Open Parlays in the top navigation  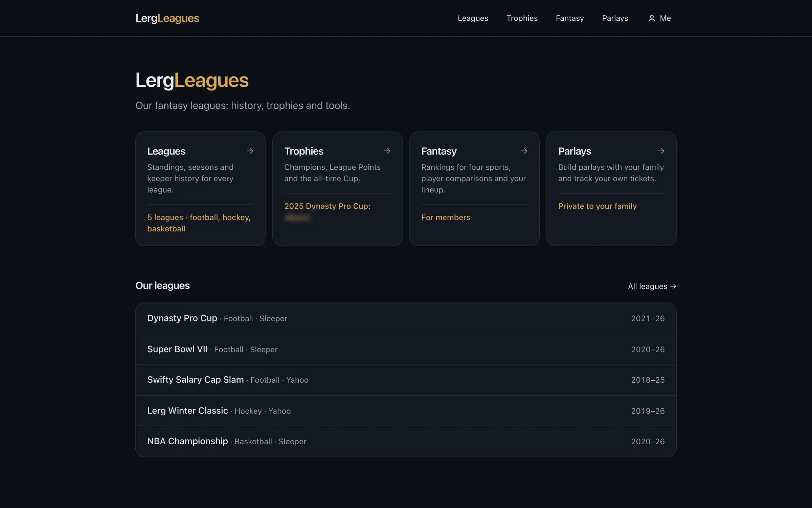pos(615,18)
